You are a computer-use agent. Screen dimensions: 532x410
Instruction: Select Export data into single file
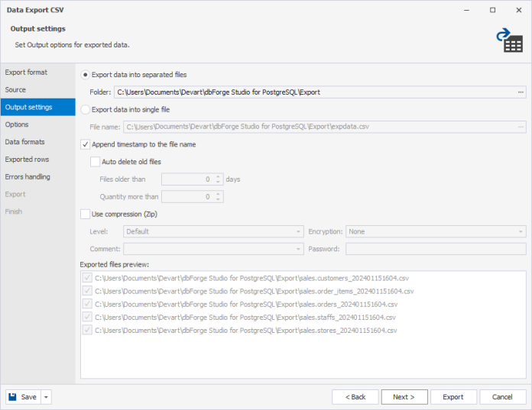[x=86, y=109]
